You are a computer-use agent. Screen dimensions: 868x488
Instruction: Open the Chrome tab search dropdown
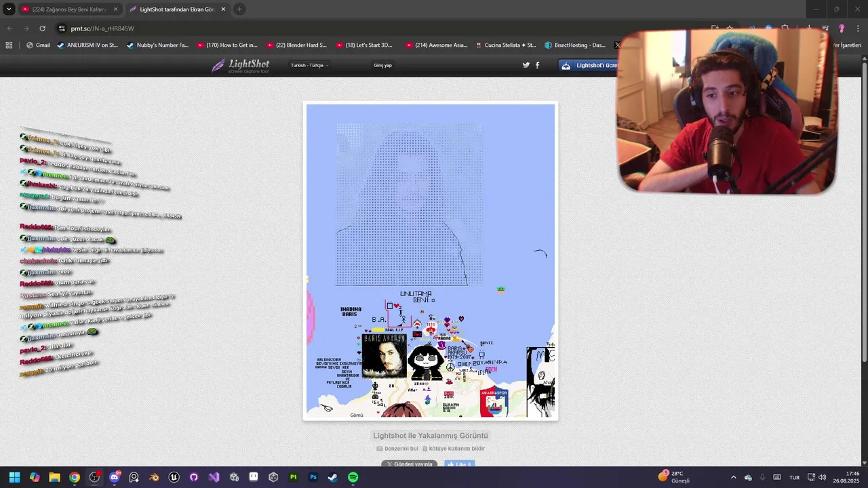[x=9, y=9]
